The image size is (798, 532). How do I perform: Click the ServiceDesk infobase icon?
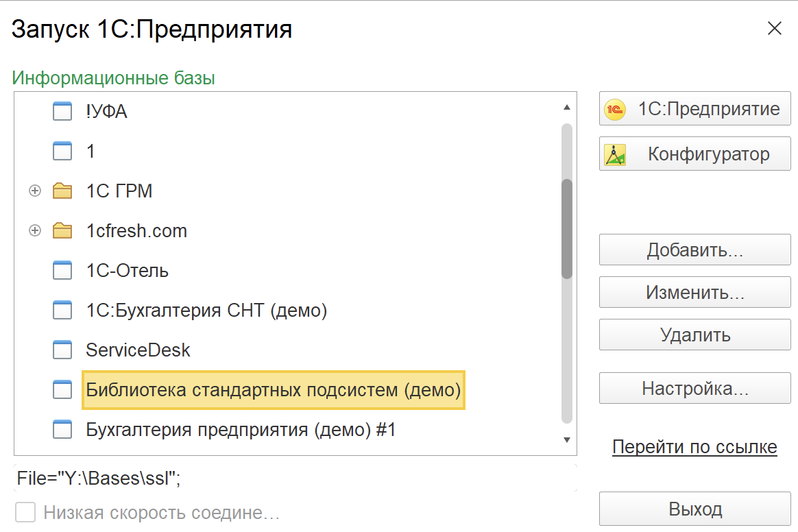(x=62, y=350)
